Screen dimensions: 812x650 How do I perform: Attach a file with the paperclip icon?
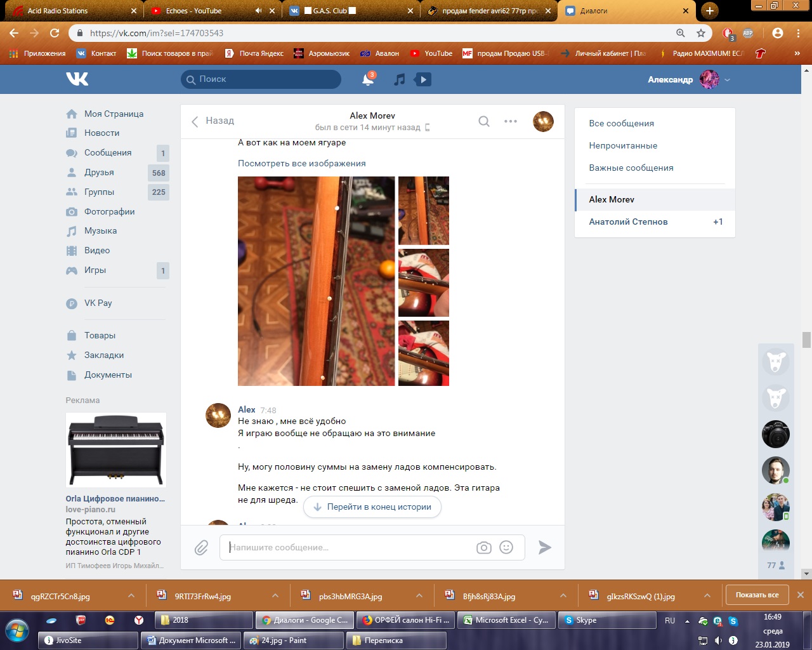[201, 547]
